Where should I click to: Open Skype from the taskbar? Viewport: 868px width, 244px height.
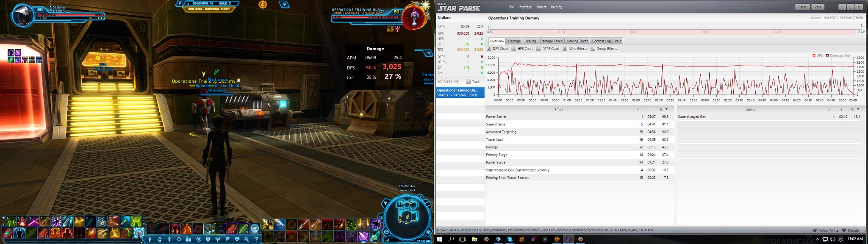point(510,239)
